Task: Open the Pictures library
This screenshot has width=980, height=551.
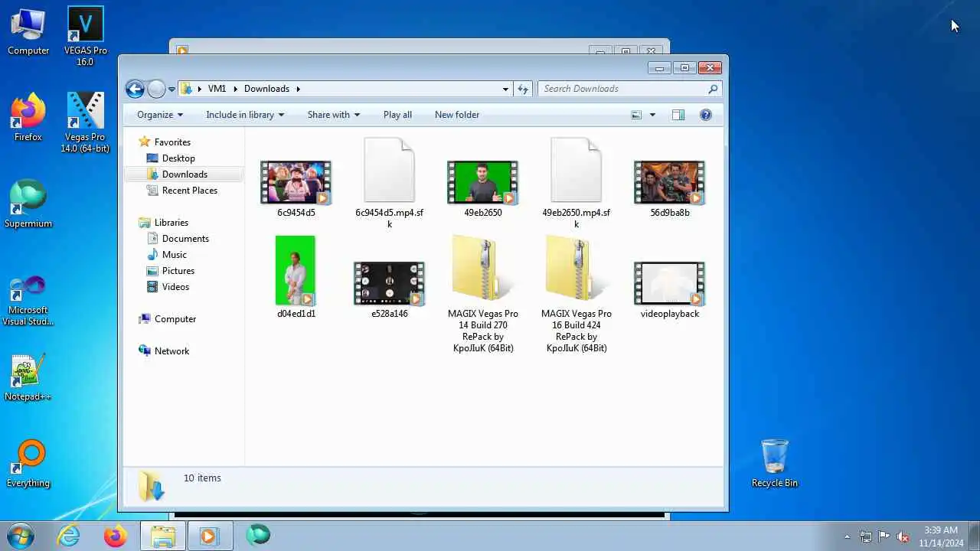Action: point(178,271)
